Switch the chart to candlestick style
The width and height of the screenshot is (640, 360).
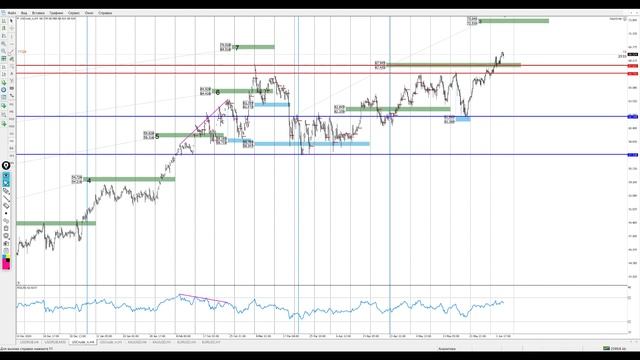[x=4, y=28]
